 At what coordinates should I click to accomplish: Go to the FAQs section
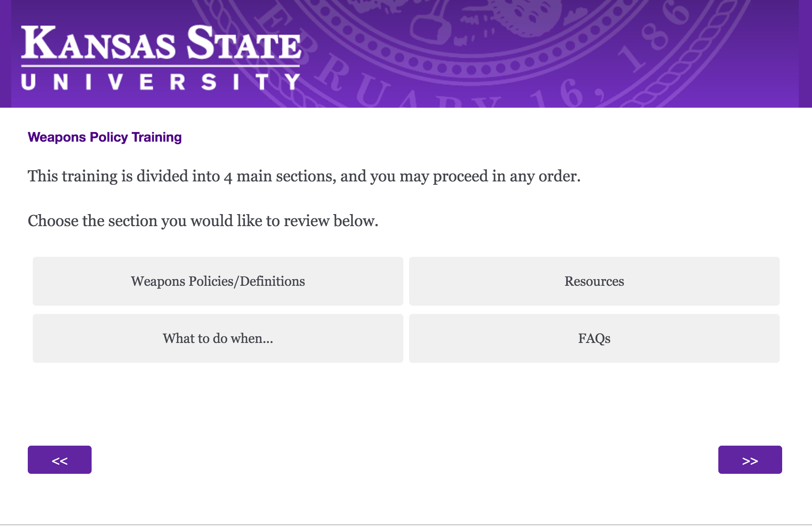(594, 338)
